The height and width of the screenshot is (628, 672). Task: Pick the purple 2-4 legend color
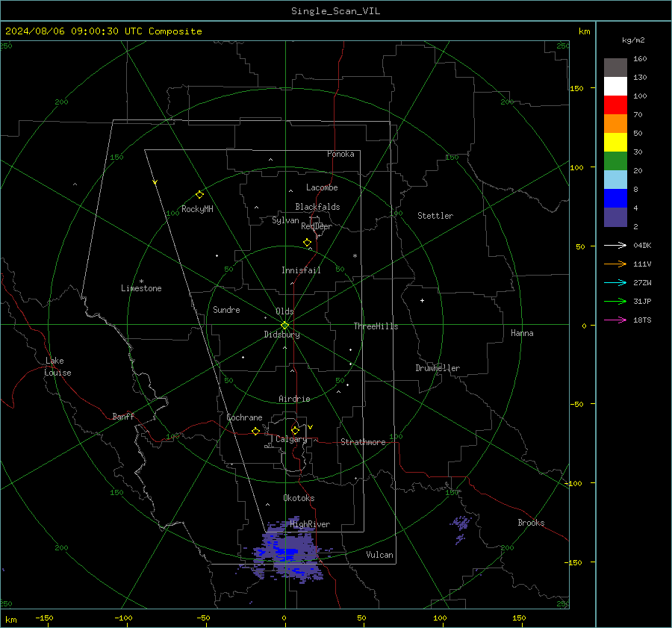(x=615, y=217)
